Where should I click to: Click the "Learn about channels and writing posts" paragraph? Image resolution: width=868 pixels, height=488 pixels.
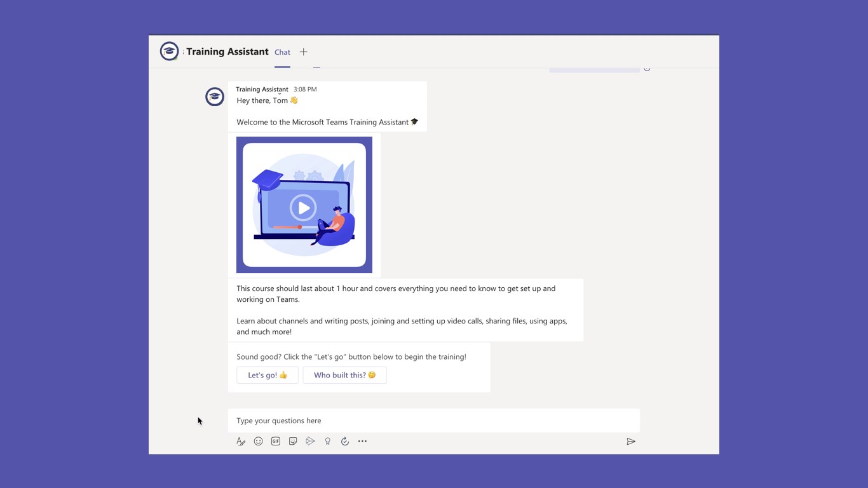(x=402, y=326)
